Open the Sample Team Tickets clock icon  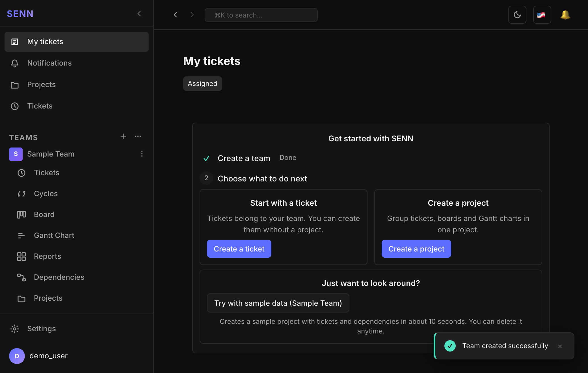coord(21,173)
